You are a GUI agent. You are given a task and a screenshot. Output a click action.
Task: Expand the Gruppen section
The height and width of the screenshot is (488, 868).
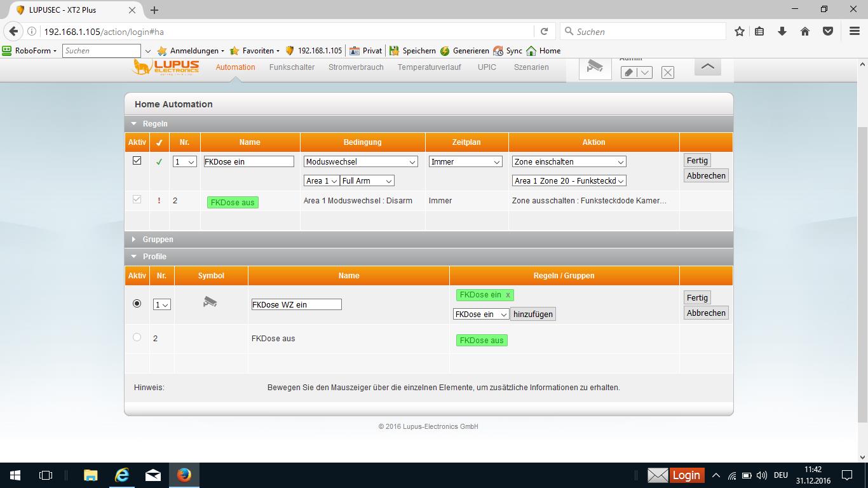click(158, 240)
